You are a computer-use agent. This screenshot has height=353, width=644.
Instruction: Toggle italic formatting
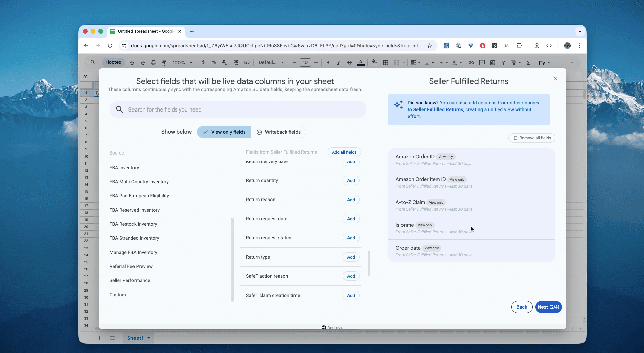pos(338,63)
